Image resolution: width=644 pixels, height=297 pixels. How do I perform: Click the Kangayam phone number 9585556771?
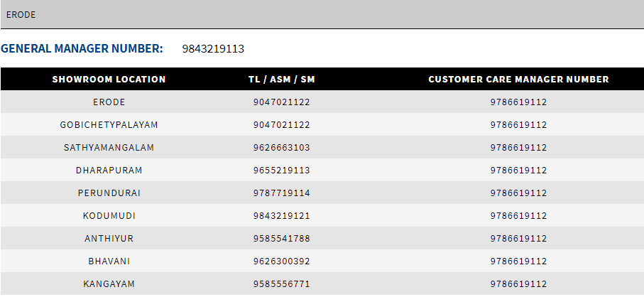point(281,284)
